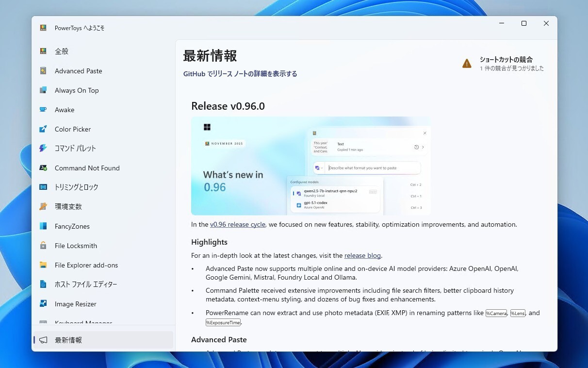Open the Image Resizer page
This screenshot has width=588, height=368.
[76, 304]
